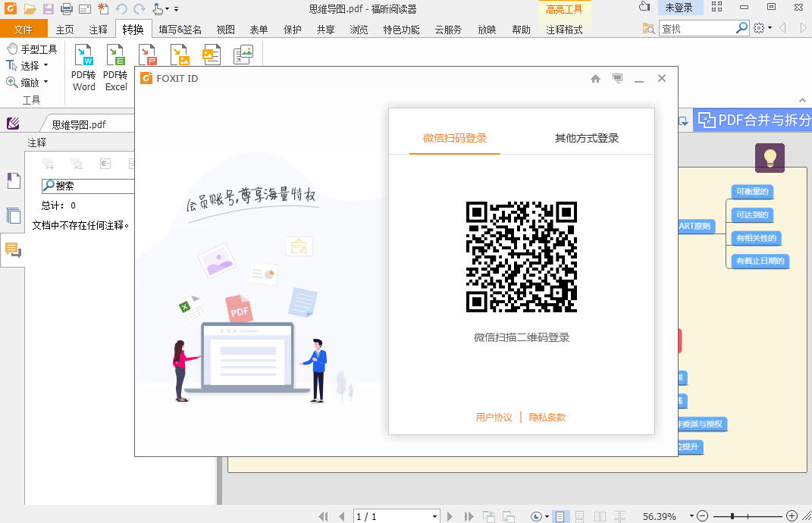Click the undo arrow icon
The height and width of the screenshot is (523, 812).
tap(121, 8)
